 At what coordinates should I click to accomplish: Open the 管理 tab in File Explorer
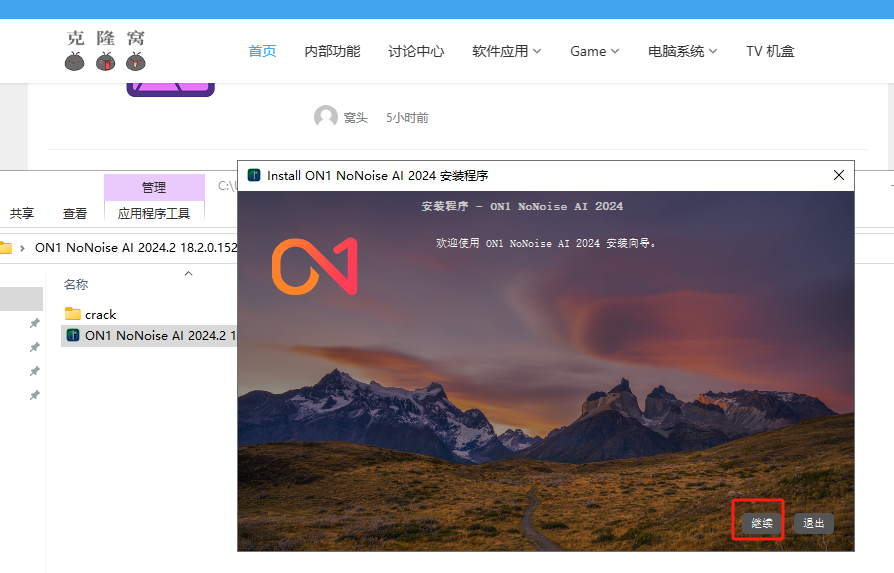(x=154, y=188)
